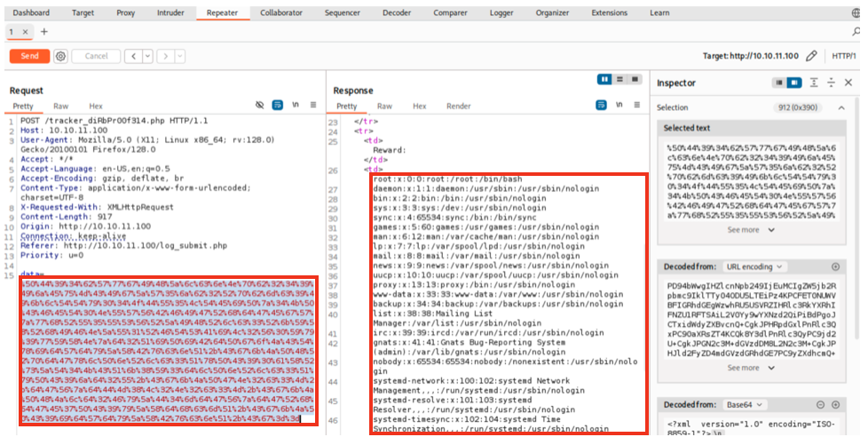Go back to previous request in history
Image resolution: width=868 pixels, height=445 pixels.
(x=133, y=56)
